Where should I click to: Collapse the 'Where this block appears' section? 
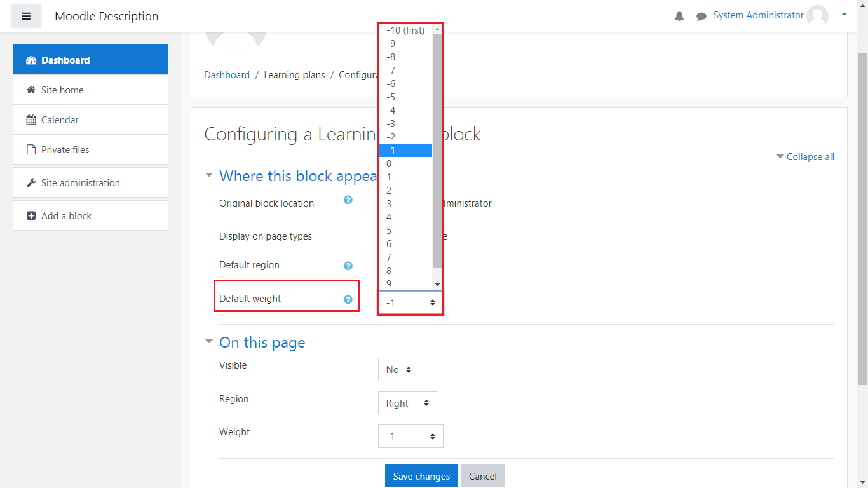pos(209,175)
